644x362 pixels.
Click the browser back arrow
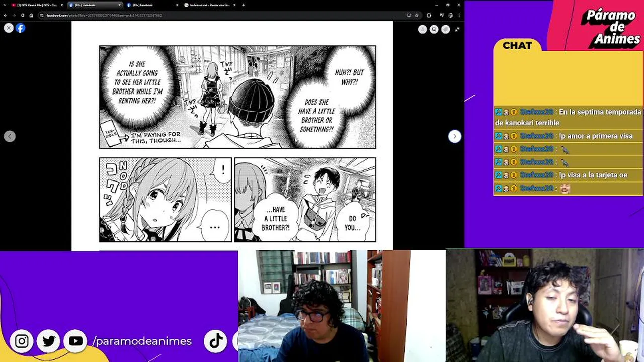pyautogui.click(x=5, y=15)
